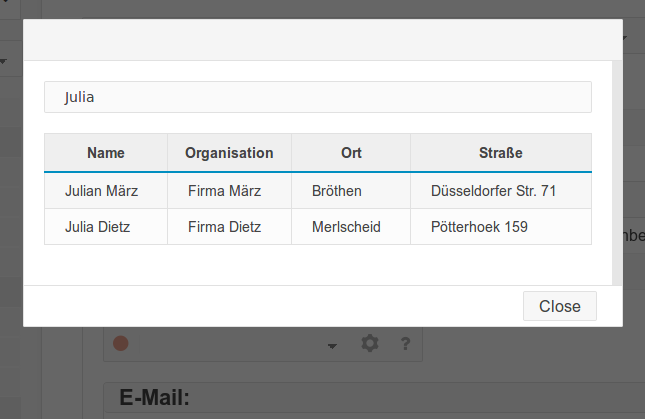Screen dimensions: 645x419
Task: Expand the dropdown arrow beside the gear
Action: 332,346
